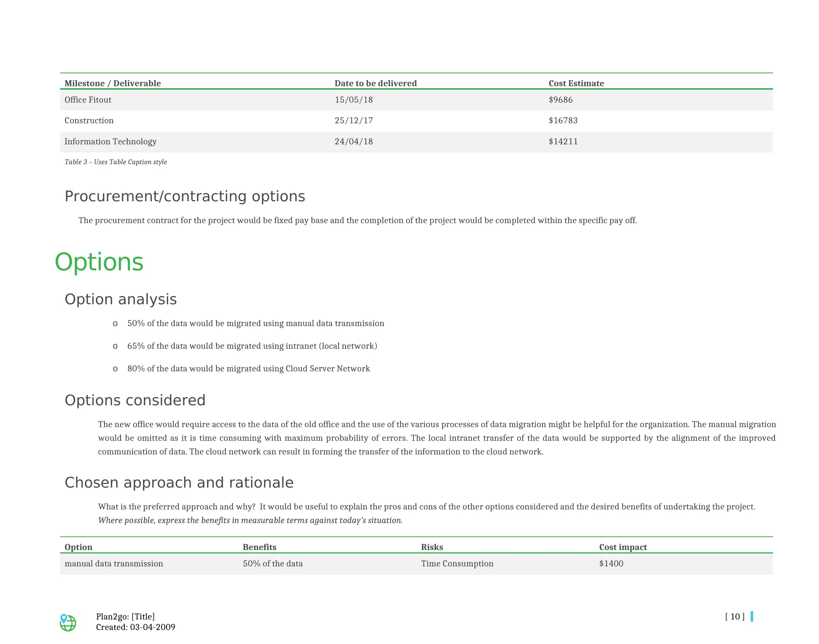Click the cost value '$16783'
This screenshot has width=819, height=644.
click(x=563, y=121)
